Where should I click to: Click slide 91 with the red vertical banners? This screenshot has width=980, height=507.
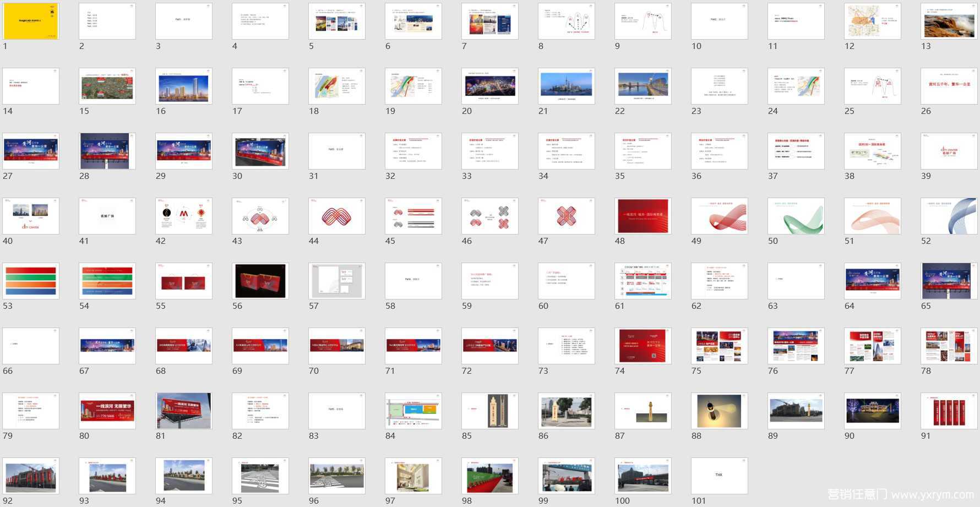949,411
